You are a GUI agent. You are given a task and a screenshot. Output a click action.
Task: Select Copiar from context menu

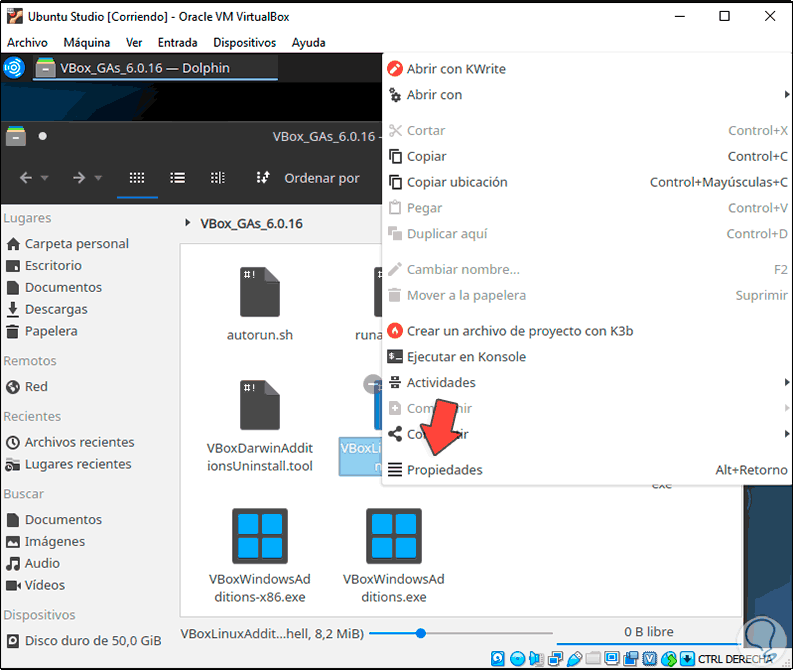pyautogui.click(x=587, y=156)
